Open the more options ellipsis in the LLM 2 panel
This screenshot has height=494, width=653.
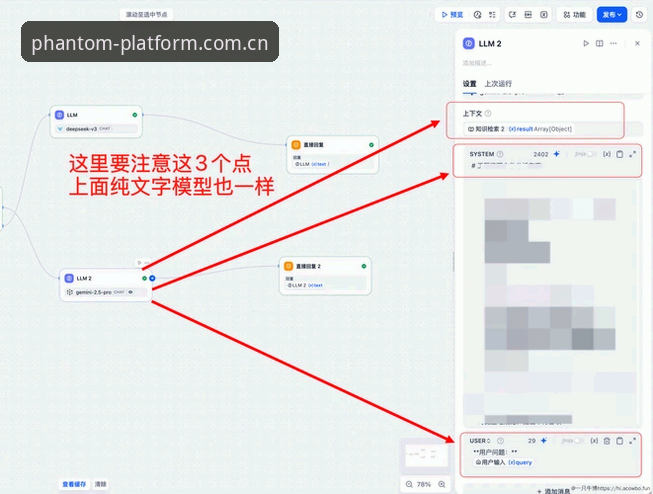coord(613,43)
